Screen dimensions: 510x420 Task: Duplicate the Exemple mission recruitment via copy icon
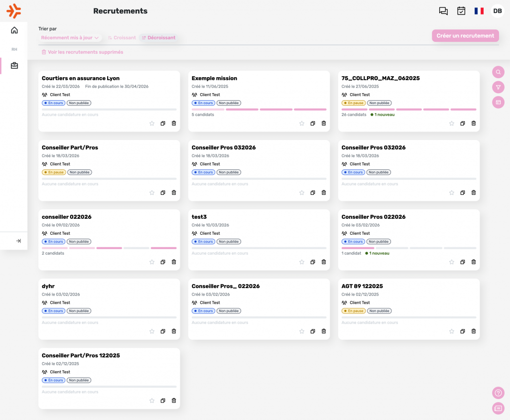point(313,123)
